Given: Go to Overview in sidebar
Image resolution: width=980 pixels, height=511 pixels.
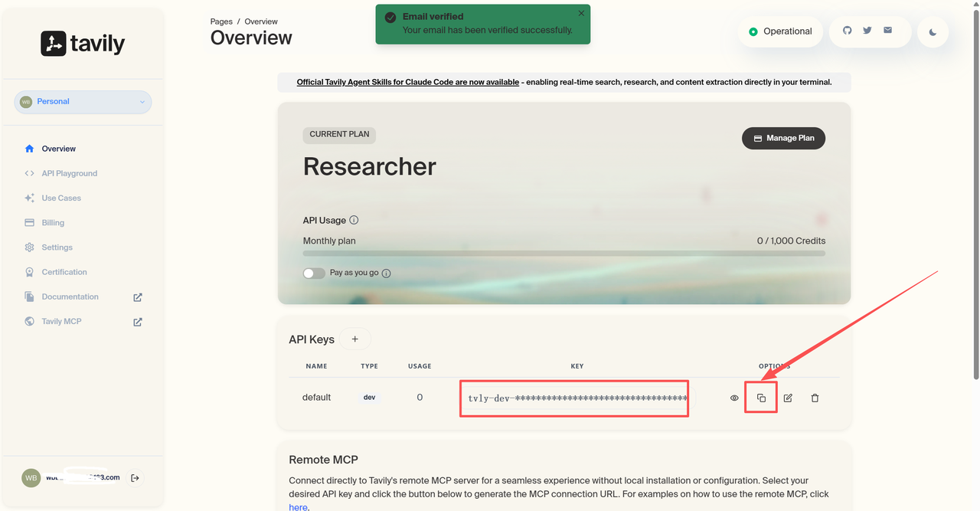Looking at the screenshot, I should (x=59, y=149).
